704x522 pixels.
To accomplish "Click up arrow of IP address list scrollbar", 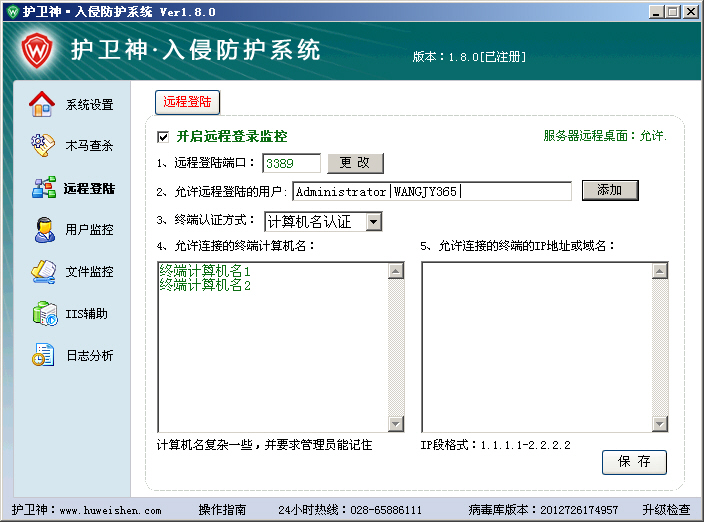I will 660,271.
